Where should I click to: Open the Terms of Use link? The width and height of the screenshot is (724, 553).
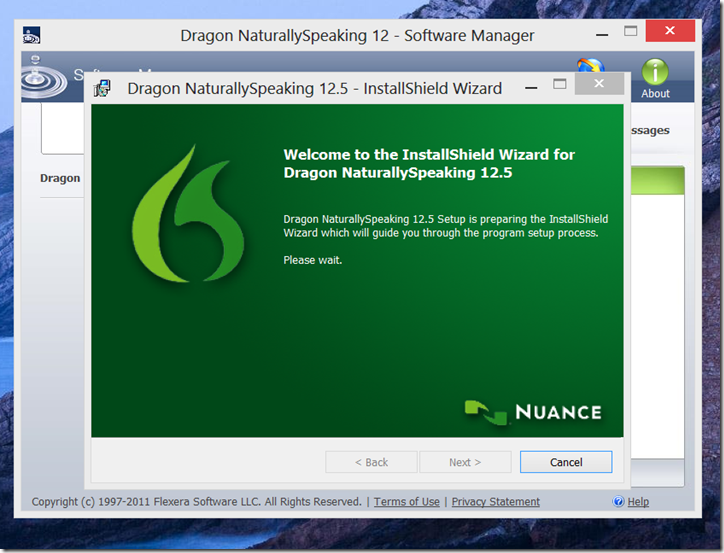(x=406, y=502)
